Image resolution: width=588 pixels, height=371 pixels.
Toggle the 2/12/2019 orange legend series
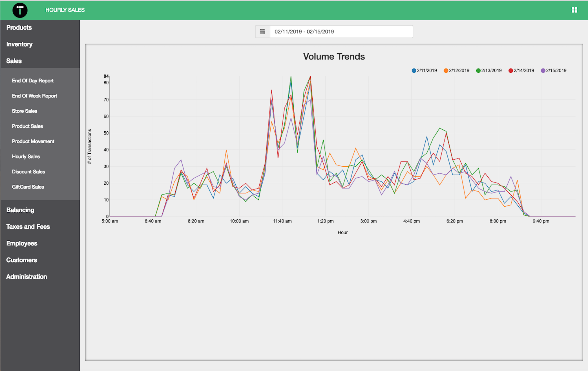tap(456, 70)
